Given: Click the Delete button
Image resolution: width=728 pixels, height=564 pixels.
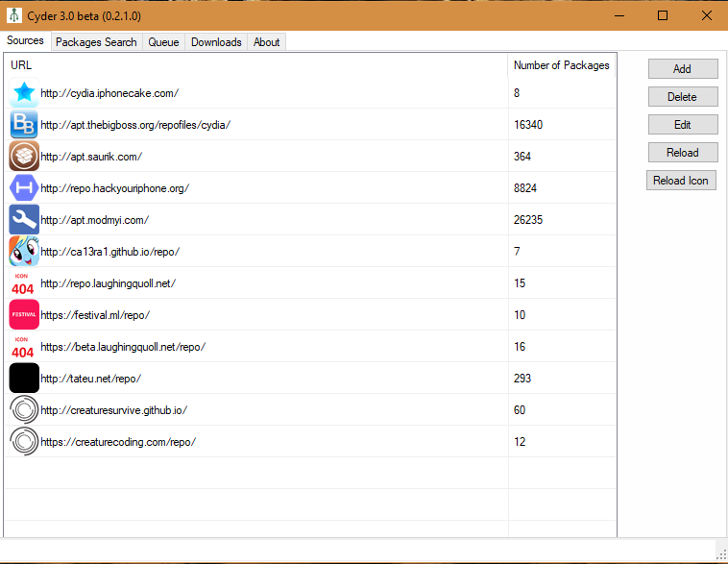Looking at the screenshot, I should (682, 97).
